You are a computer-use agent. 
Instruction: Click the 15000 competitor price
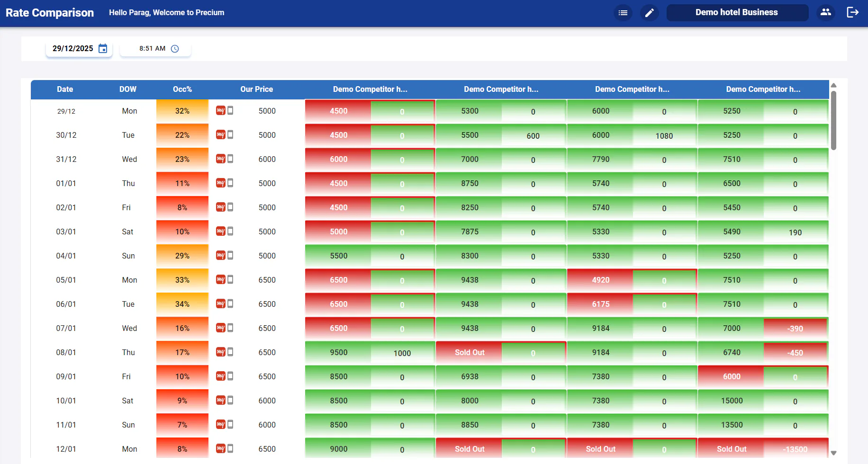[x=732, y=401]
